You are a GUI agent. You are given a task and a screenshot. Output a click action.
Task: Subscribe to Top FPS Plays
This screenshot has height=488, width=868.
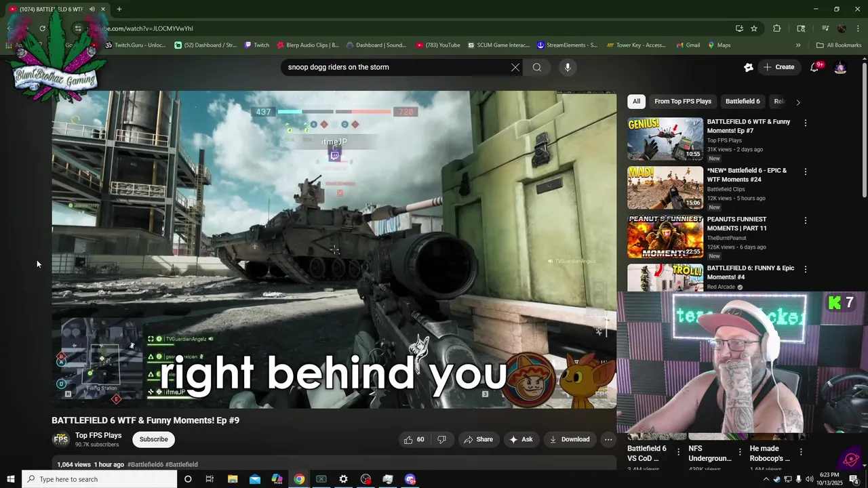coord(154,439)
